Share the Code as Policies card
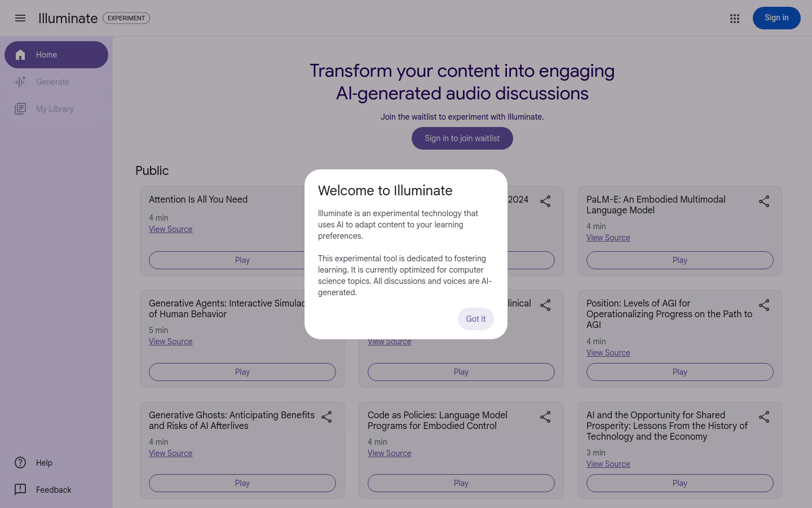This screenshot has height=508, width=812. click(545, 417)
